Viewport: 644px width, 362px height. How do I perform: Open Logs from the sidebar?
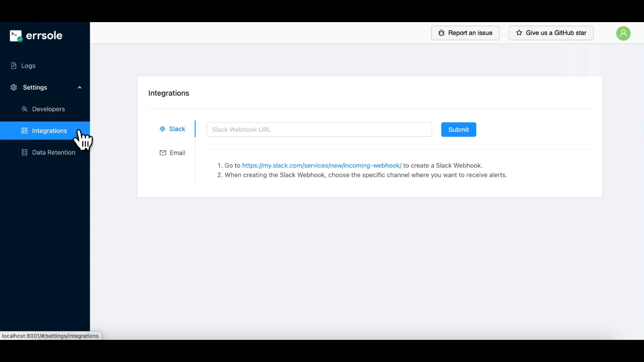[x=29, y=66]
